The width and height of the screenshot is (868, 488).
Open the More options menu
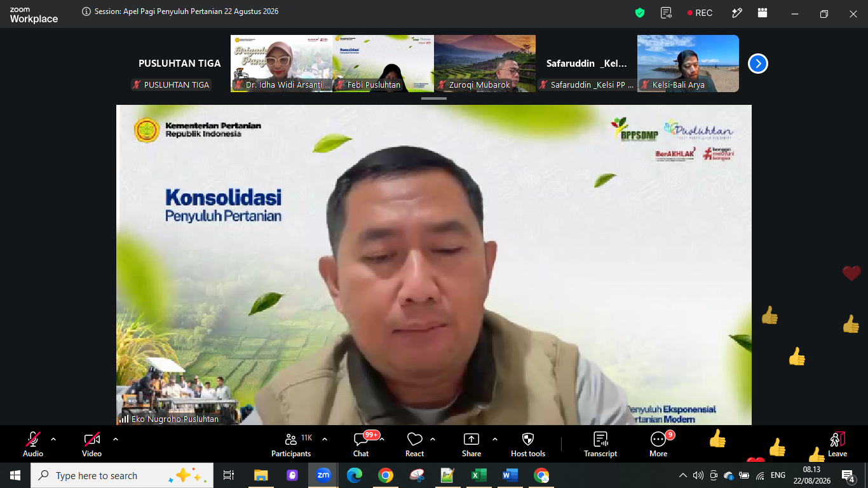[658, 444]
